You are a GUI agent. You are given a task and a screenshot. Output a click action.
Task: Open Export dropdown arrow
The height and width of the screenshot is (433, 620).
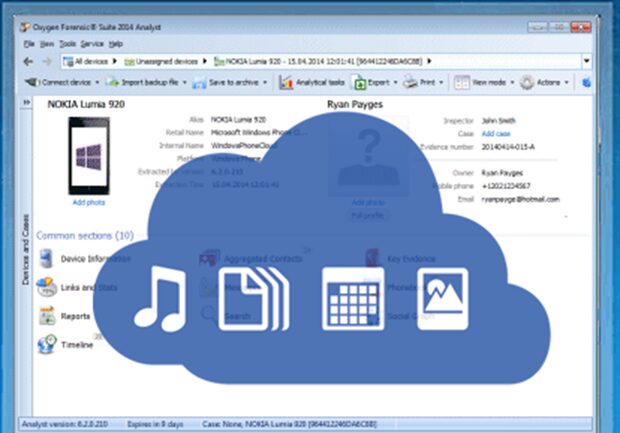tap(395, 83)
